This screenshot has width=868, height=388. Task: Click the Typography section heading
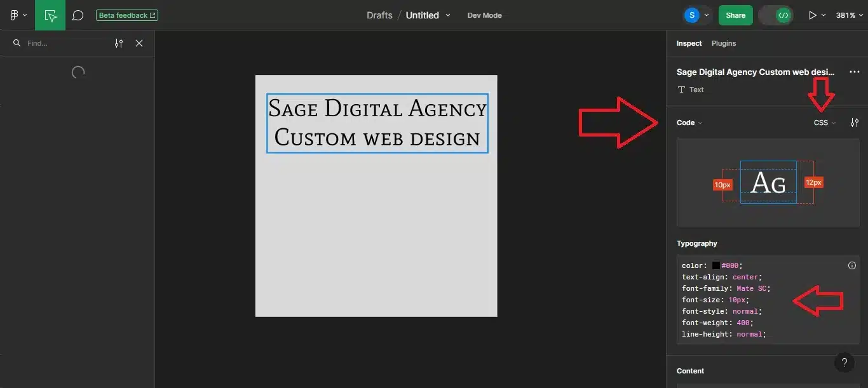697,243
